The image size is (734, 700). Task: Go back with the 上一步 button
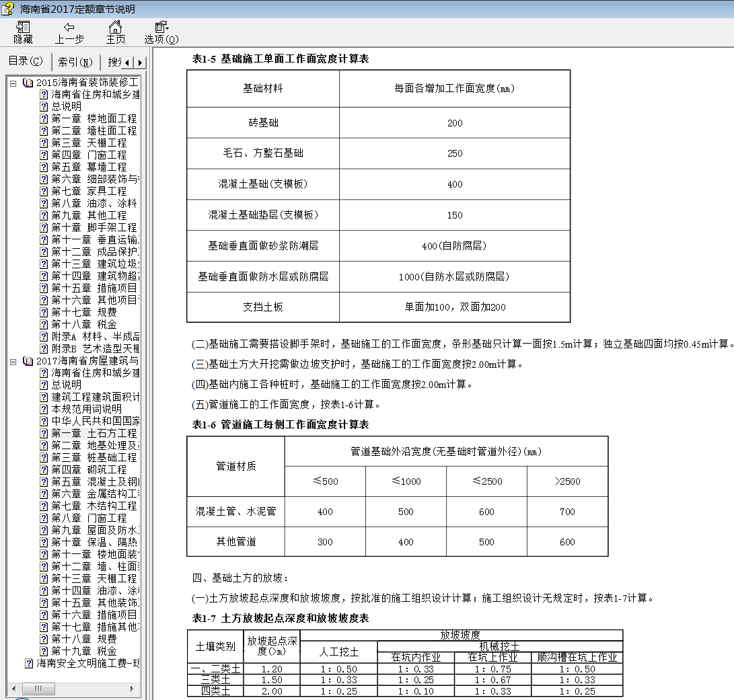(x=69, y=33)
